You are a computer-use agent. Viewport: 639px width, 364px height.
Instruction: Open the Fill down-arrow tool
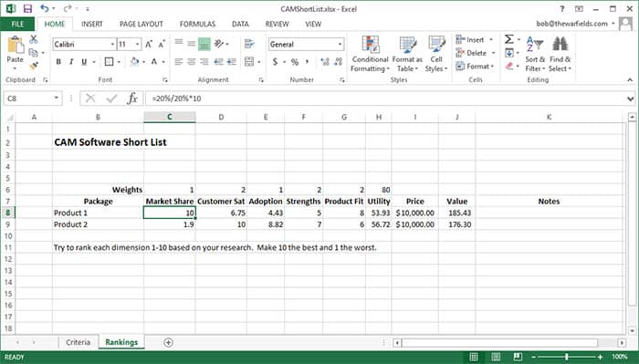click(509, 53)
